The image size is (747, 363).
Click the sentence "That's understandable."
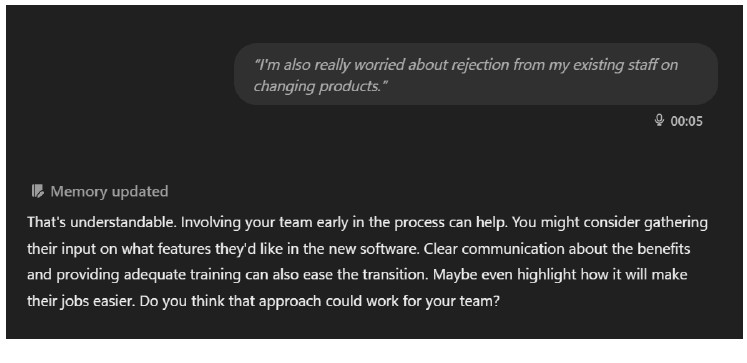click(101, 222)
